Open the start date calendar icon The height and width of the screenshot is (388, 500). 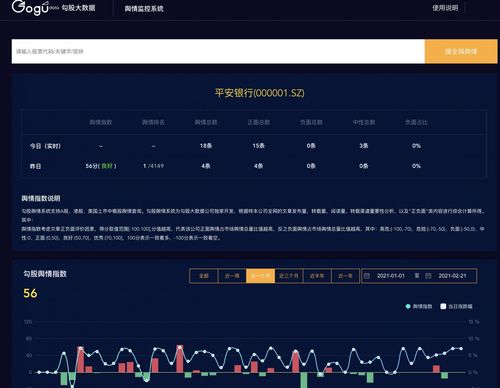point(367,276)
